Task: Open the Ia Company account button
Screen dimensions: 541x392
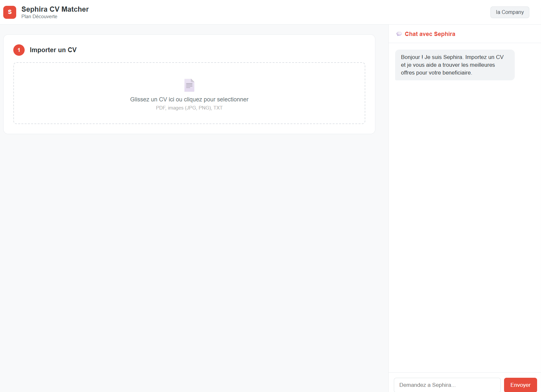Action: [510, 12]
